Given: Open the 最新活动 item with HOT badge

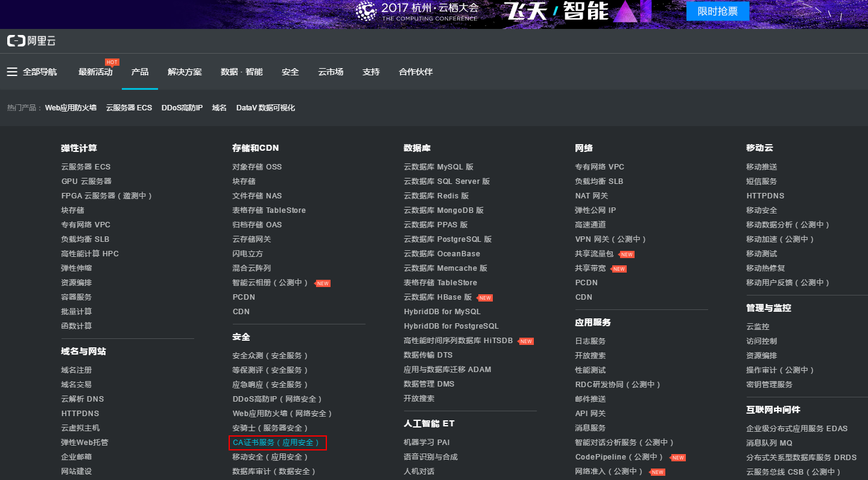Looking at the screenshot, I should coord(95,72).
